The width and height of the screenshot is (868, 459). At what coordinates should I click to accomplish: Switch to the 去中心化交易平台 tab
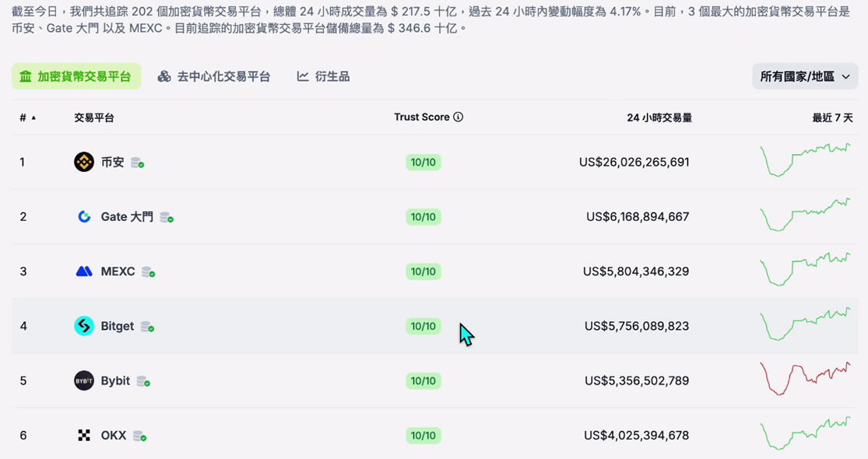[x=214, y=76]
